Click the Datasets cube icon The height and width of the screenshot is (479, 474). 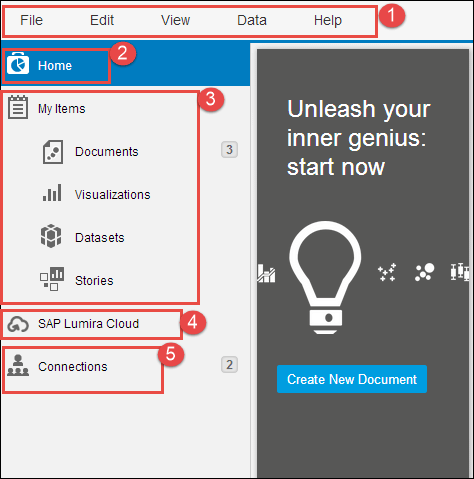[51, 236]
